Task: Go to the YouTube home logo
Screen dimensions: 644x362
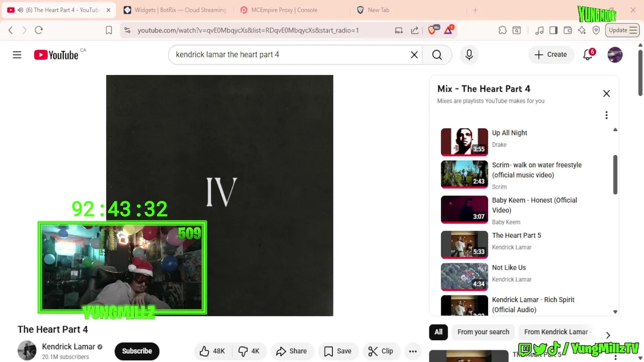Action: tap(56, 55)
